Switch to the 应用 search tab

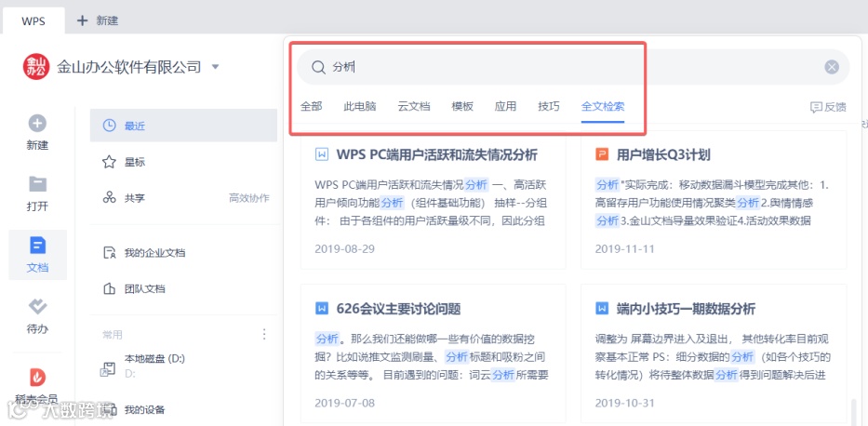pyautogui.click(x=505, y=106)
